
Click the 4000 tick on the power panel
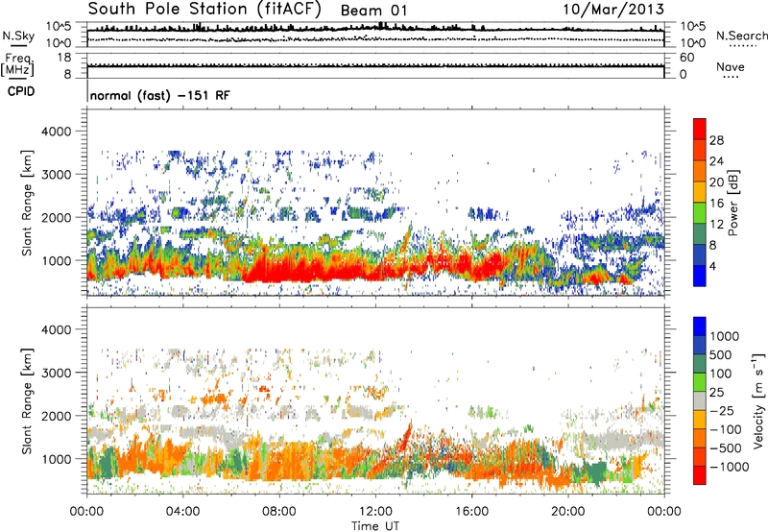coord(56,132)
